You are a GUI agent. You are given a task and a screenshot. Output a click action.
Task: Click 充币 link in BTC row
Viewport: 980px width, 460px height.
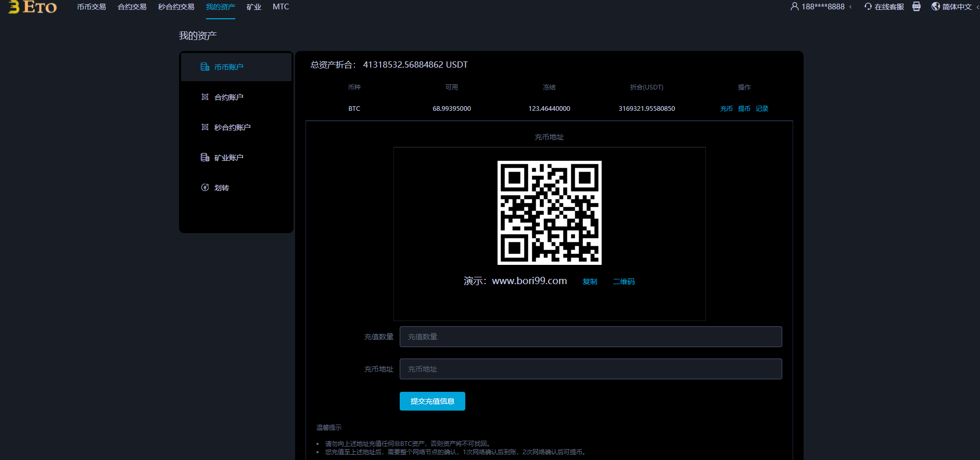click(x=727, y=109)
